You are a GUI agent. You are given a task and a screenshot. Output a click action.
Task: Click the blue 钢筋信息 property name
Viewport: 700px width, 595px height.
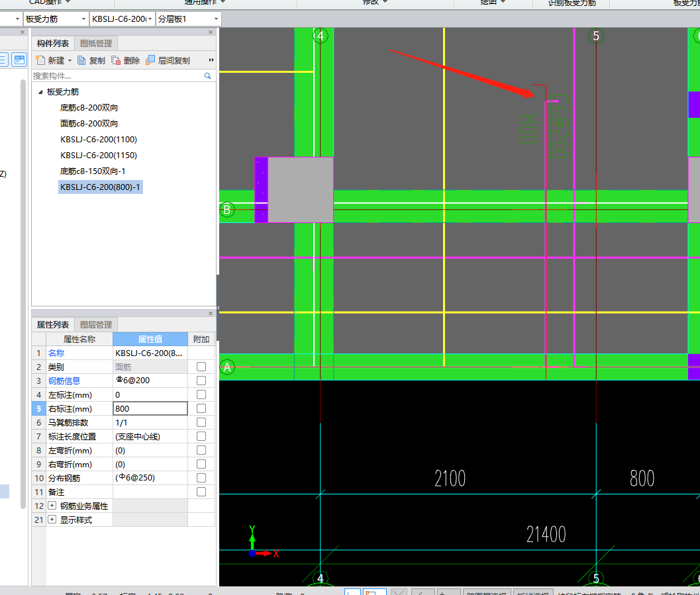tap(64, 381)
